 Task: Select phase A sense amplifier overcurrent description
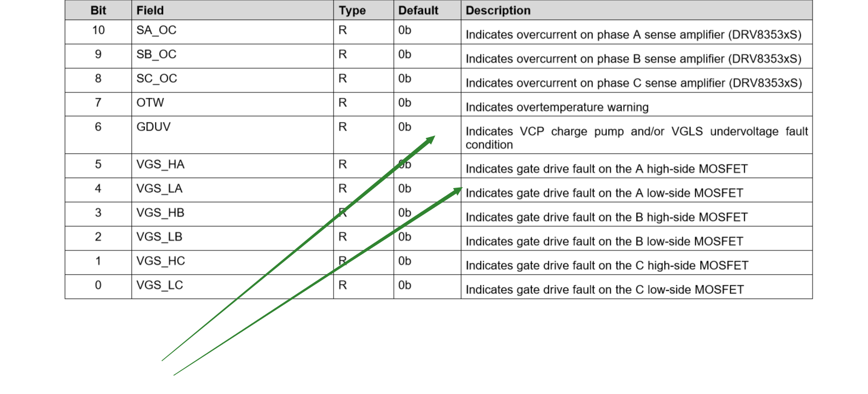tap(633, 35)
